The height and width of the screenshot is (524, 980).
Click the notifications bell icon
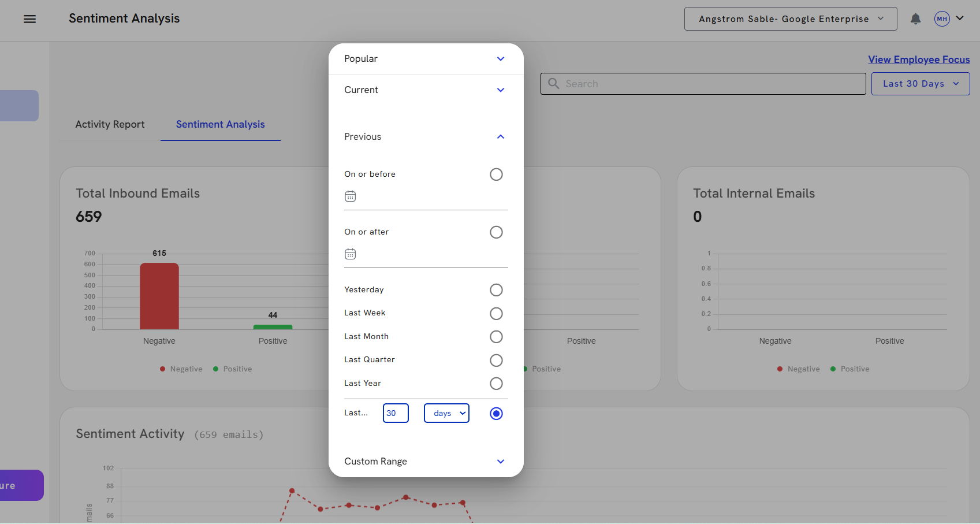(x=915, y=19)
